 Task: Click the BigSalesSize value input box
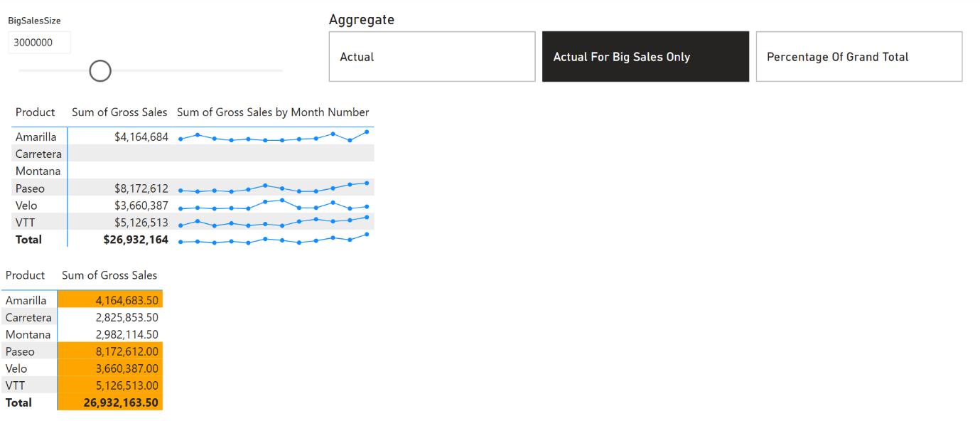[x=40, y=42]
